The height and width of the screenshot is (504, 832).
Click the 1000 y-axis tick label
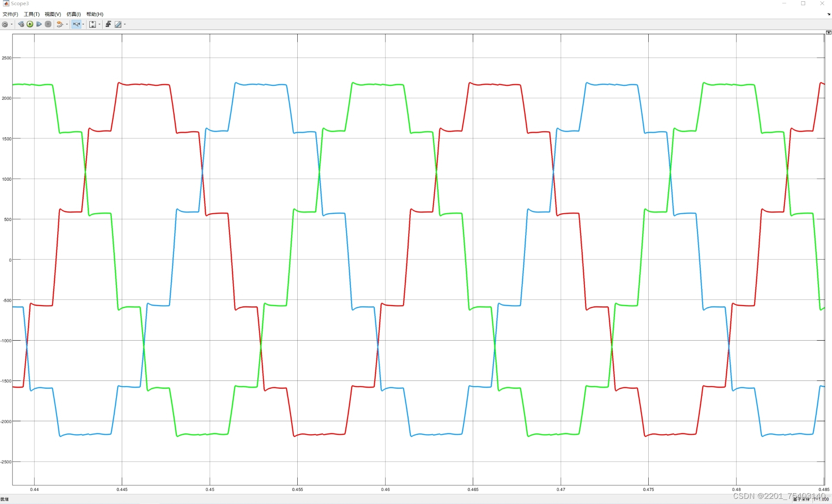click(6, 179)
